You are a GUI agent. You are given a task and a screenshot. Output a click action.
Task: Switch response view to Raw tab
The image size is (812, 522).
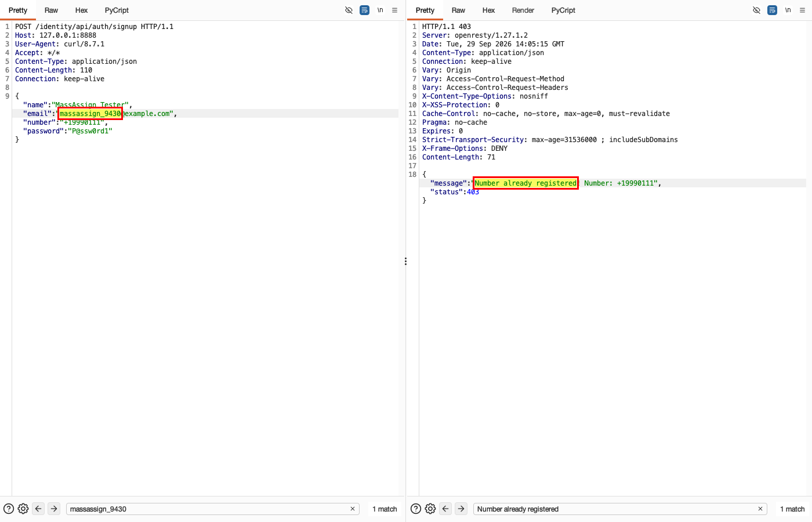tap(458, 10)
